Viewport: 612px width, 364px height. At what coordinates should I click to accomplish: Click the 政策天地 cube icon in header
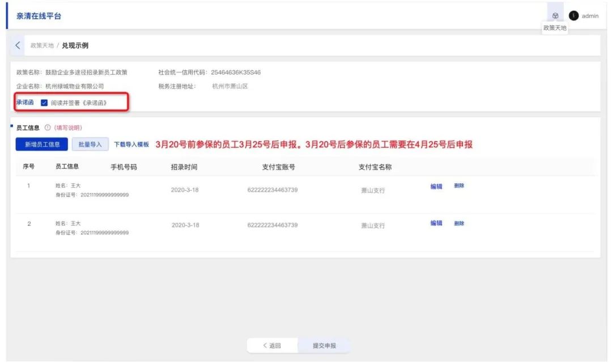click(x=555, y=16)
